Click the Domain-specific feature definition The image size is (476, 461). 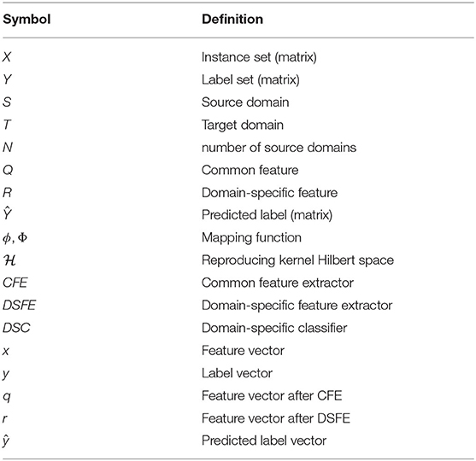pos(269,193)
